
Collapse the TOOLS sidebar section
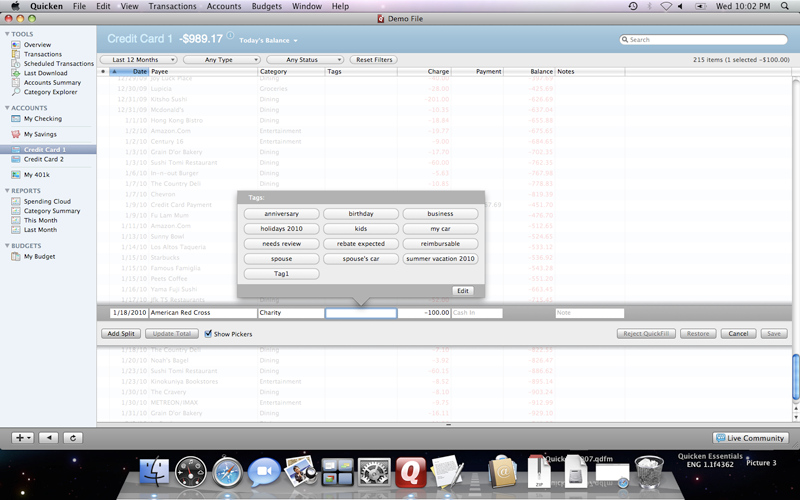7,34
